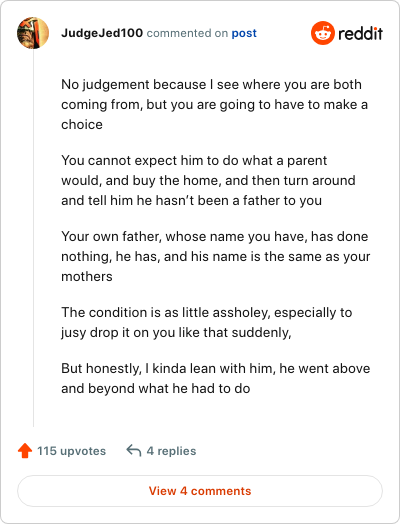The width and height of the screenshot is (400, 524).
Task: Open the JudgeJed100 username link
Action: [102, 33]
